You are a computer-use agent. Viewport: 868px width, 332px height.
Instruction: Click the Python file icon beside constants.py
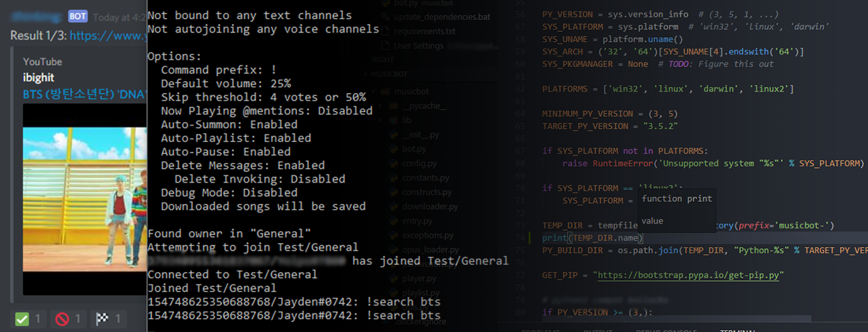tap(394, 178)
